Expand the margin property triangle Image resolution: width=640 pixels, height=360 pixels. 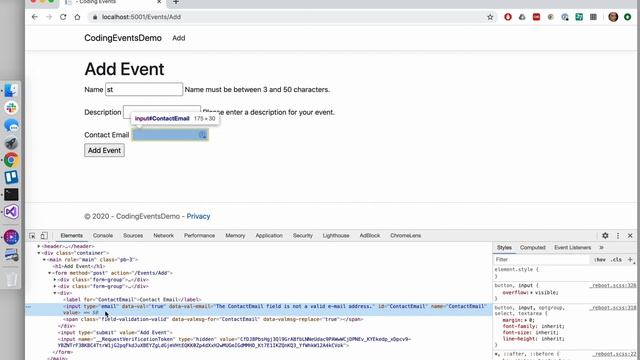(x=526, y=320)
